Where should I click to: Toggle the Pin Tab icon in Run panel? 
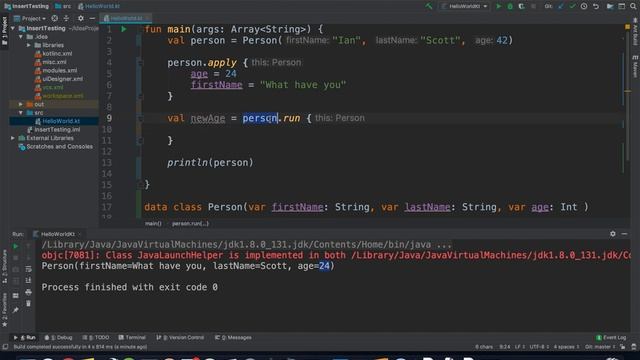(16, 310)
